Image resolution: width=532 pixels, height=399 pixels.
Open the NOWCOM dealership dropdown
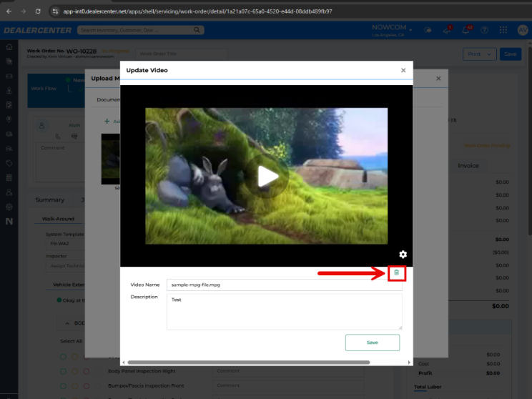(x=392, y=30)
